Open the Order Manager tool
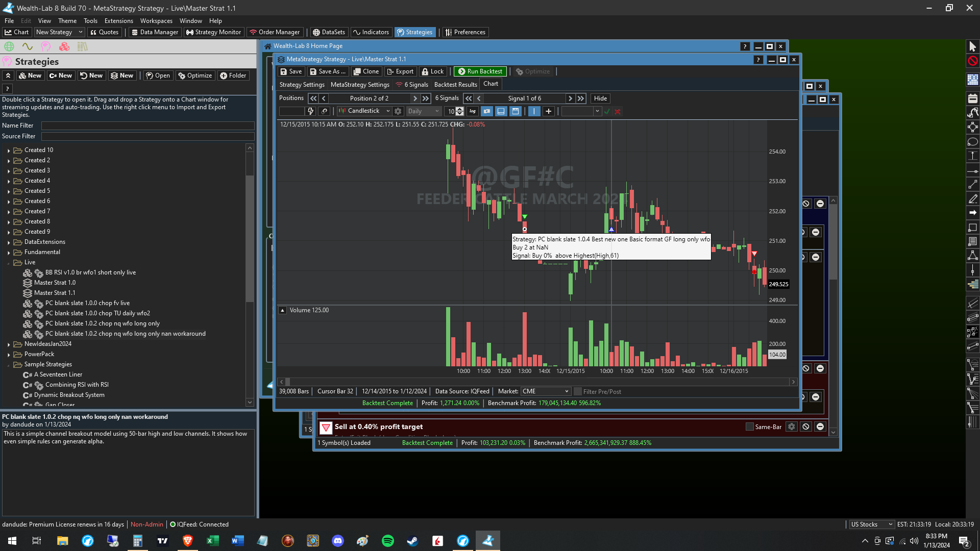The width and height of the screenshot is (980, 551). pos(275,32)
